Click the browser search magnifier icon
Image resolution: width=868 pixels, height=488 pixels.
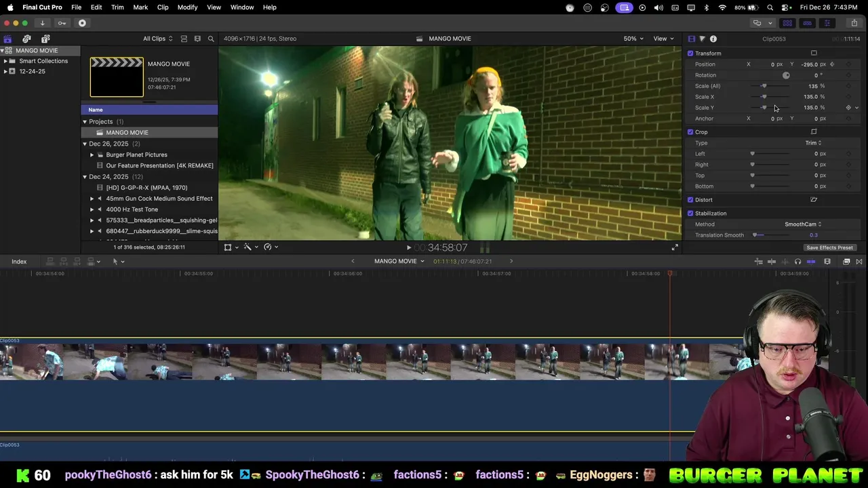tap(211, 39)
